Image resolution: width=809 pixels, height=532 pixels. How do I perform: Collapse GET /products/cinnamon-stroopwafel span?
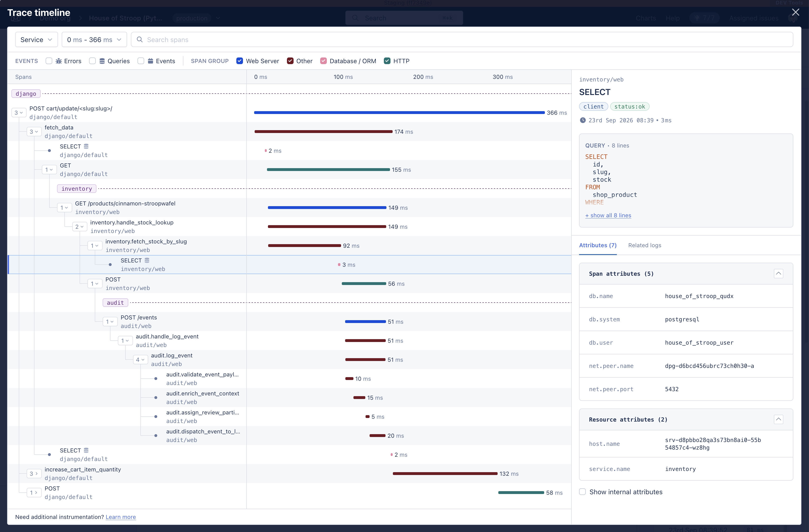coord(64,208)
